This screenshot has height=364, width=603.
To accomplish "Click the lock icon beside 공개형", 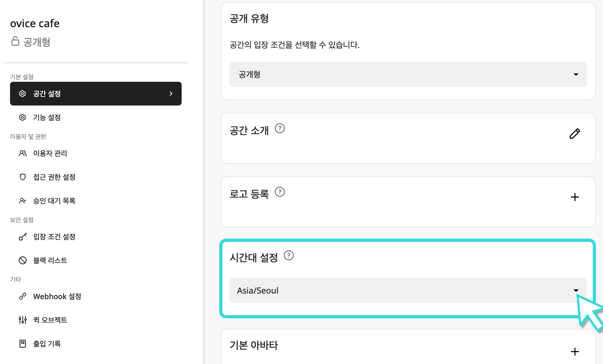I will click(15, 41).
